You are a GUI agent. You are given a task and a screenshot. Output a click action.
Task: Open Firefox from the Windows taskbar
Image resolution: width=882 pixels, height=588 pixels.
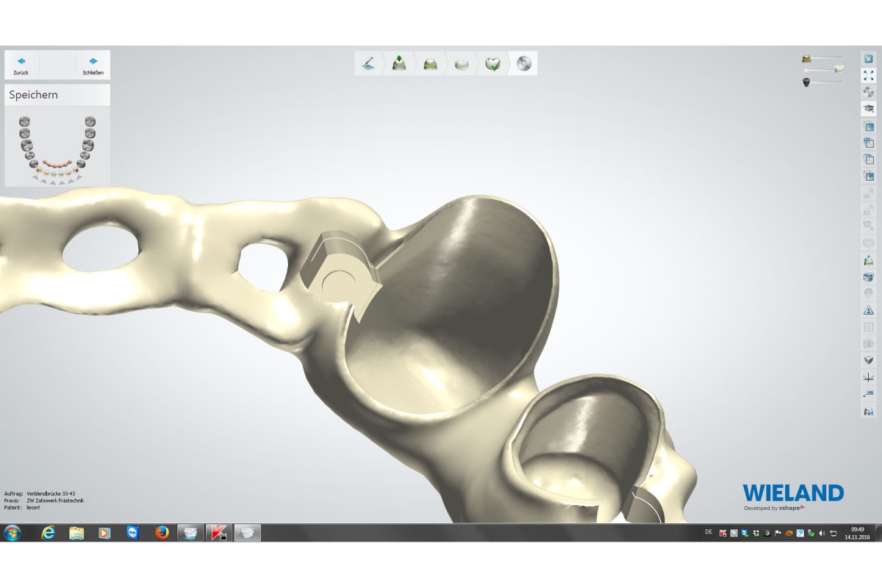162,533
